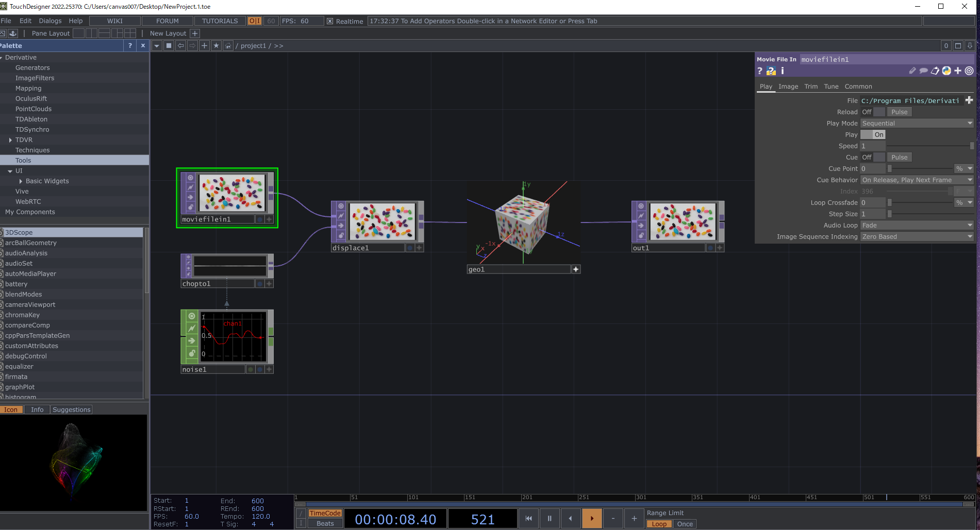
Task: Adjust the Speed slider
Action: point(931,146)
